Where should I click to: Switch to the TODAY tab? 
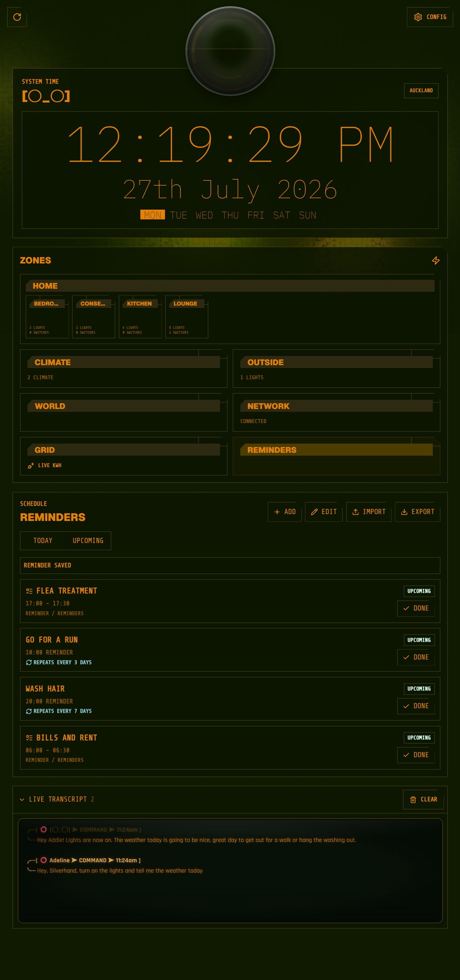point(43,541)
